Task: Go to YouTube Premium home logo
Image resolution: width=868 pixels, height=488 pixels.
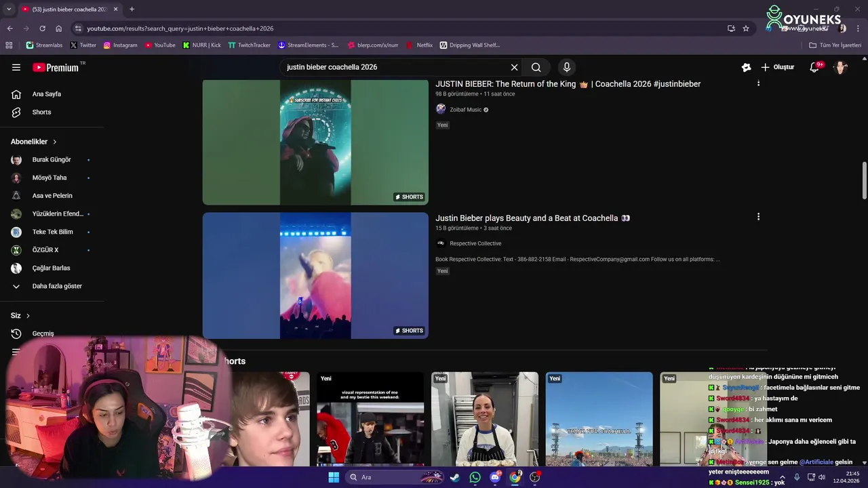Action: click(x=56, y=67)
